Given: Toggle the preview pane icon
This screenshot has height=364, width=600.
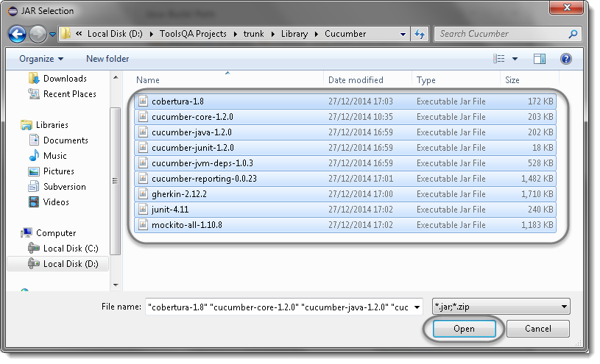Looking at the screenshot, I should point(540,59).
